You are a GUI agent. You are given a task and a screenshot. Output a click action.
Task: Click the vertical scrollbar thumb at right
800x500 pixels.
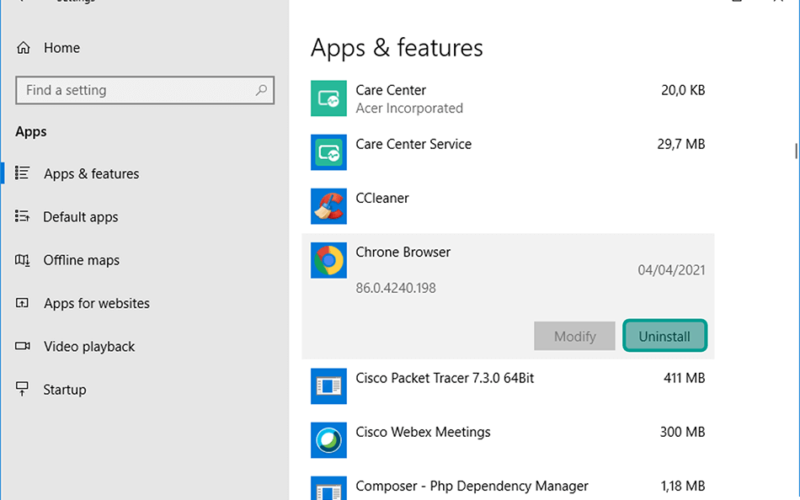pyautogui.click(x=796, y=151)
